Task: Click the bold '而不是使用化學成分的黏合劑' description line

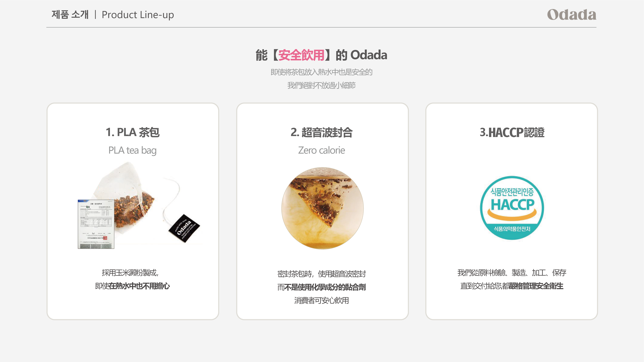Action: pyautogui.click(x=321, y=287)
